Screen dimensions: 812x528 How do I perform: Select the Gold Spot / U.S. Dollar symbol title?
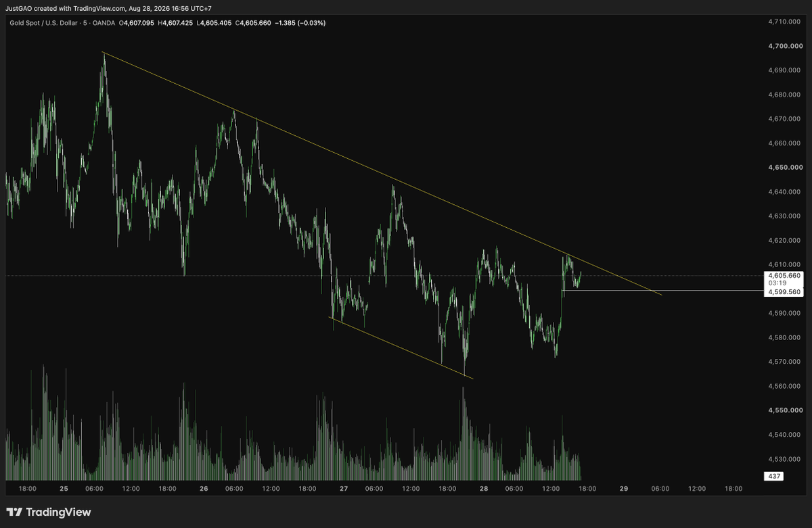coord(43,23)
